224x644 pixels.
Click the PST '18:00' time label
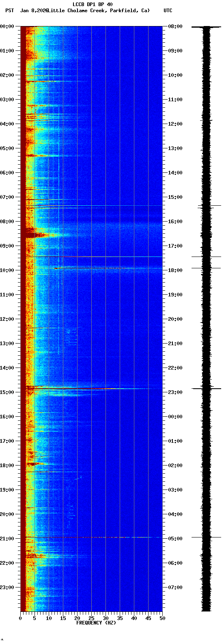(7, 466)
